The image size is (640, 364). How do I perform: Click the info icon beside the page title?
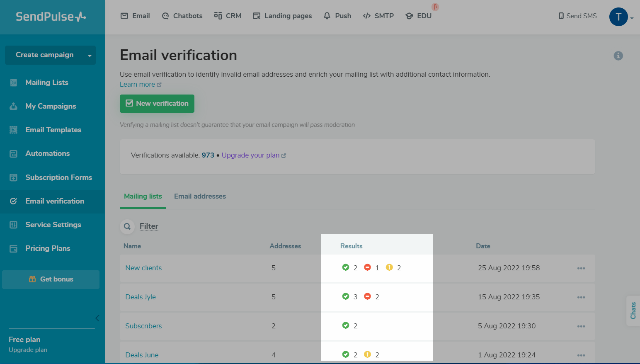pos(618,56)
